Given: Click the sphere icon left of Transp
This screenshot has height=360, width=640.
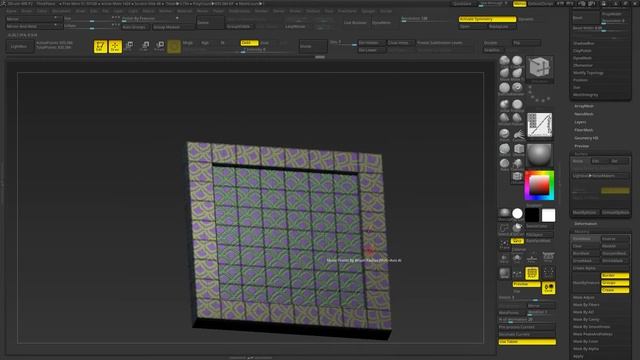Looking at the screenshot, I should (505, 273).
